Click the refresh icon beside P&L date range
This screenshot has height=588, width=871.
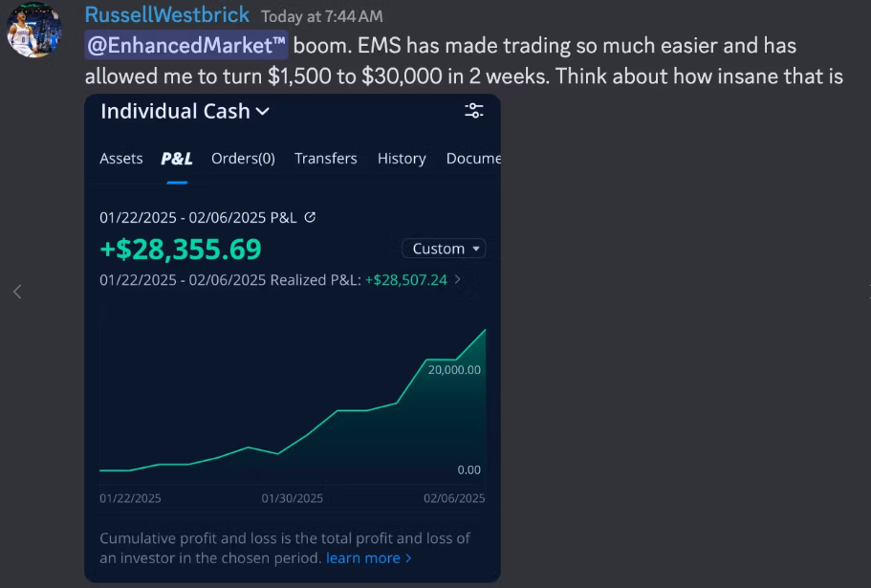point(310,217)
